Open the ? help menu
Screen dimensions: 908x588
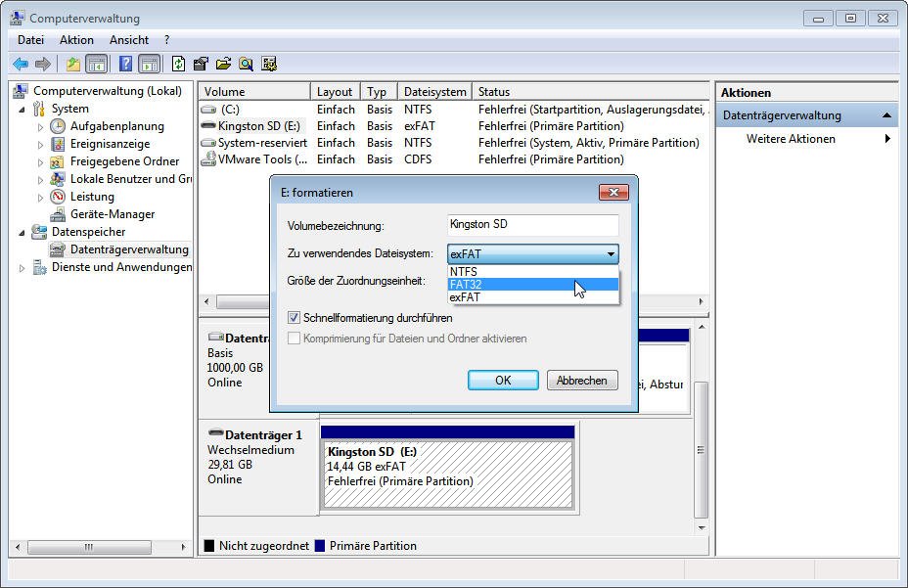click(166, 40)
